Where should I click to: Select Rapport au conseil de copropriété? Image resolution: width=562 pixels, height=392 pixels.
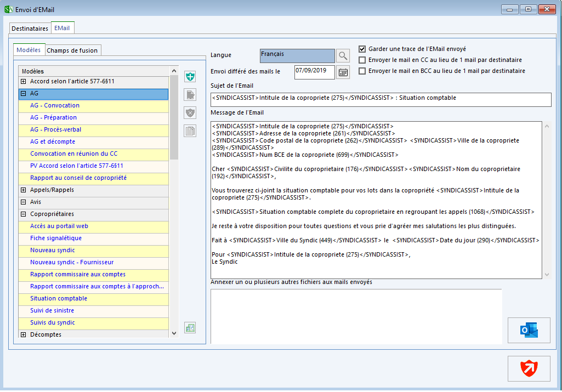pos(94,178)
